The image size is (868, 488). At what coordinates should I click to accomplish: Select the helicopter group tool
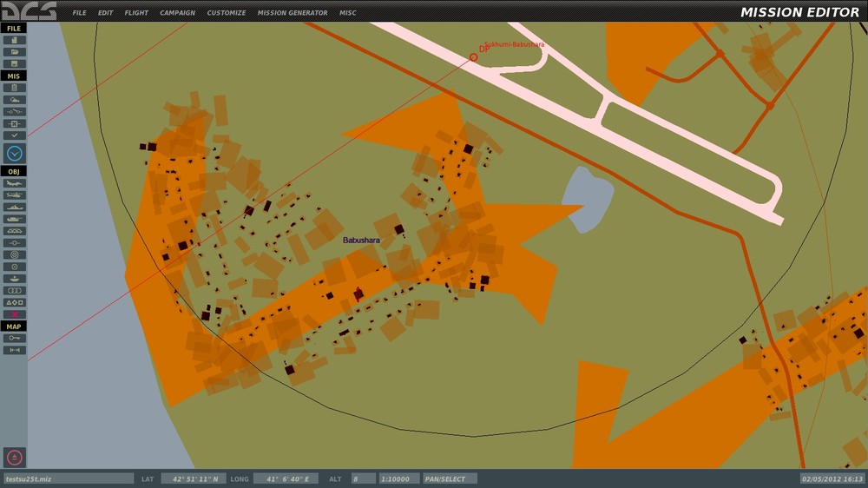click(x=15, y=195)
